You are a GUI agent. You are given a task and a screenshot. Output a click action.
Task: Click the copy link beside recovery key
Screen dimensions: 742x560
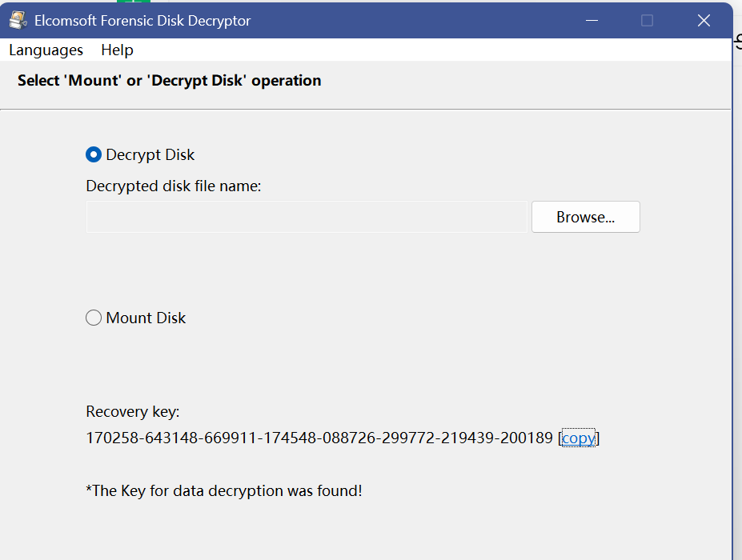pyautogui.click(x=579, y=438)
